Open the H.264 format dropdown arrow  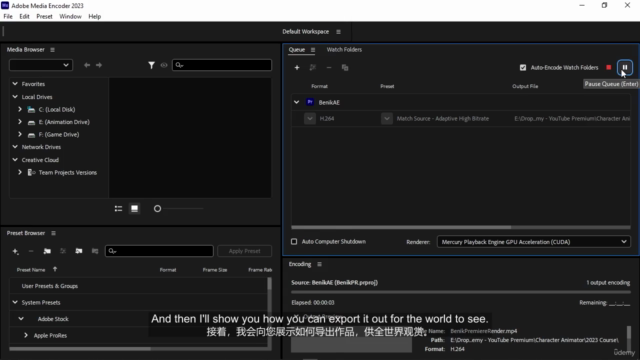click(310, 118)
